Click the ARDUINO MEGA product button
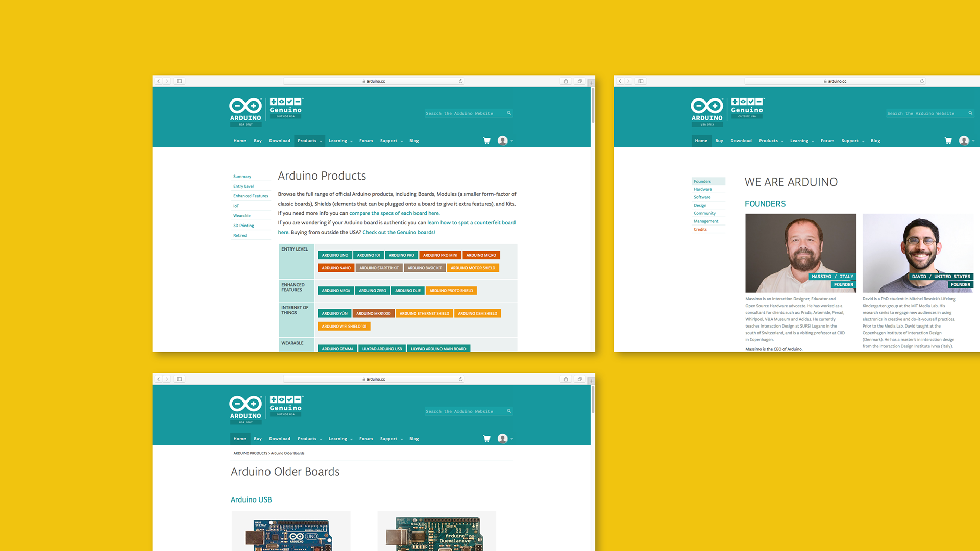Screen dimensions: 980x551 336,291
